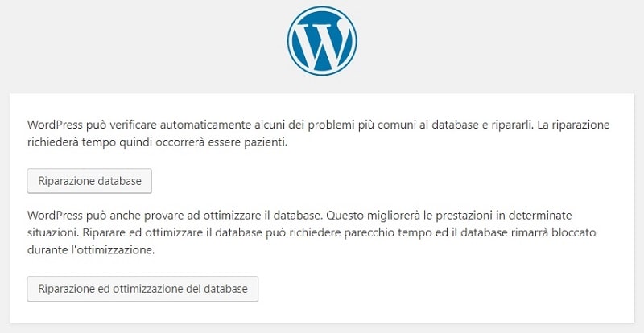Click the word 'database' in the first paragraph
Image resolution: width=644 pixels, height=333 pixels.
coord(451,125)
